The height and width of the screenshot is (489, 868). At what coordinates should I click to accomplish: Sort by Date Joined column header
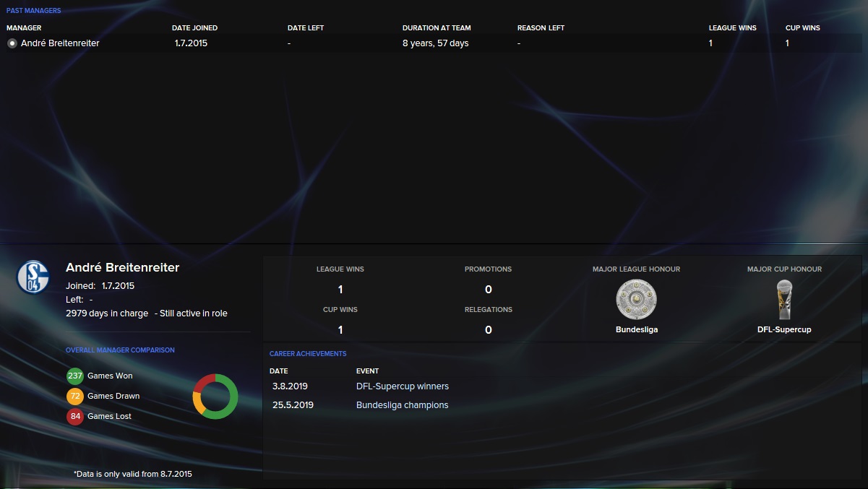point(194,28)
